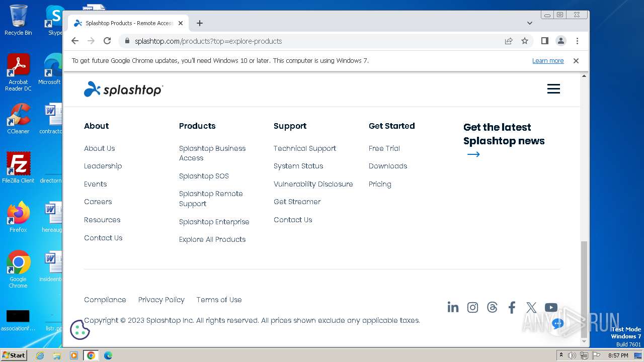
Task: Open Splashtop Enterprise link
Action: pyautogui.click(x=214, y=222)
